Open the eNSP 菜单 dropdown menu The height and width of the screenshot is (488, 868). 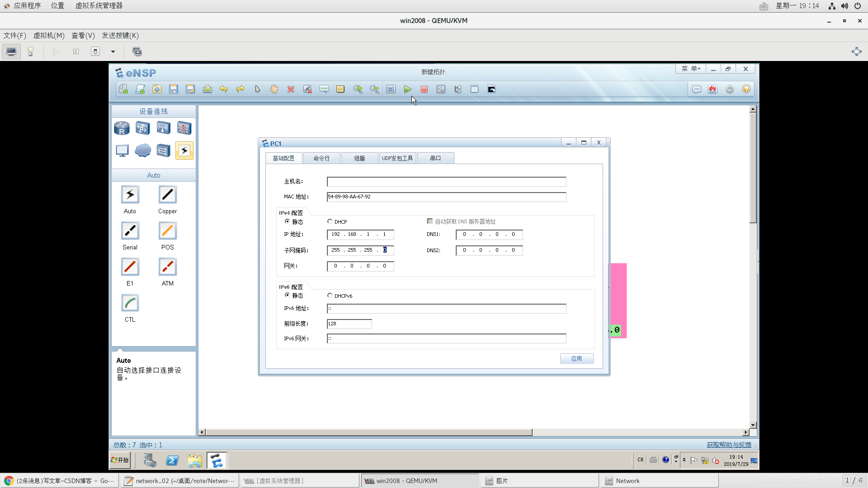tap(691, 69)
